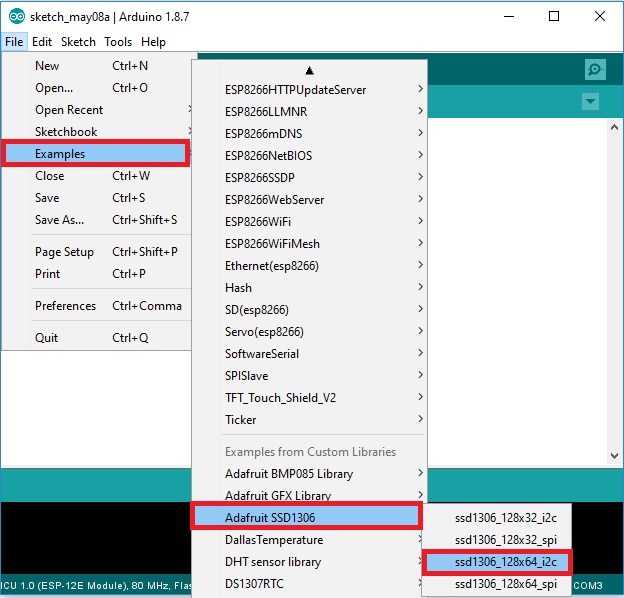Screen dimensions: 624x598
Task: Click the editor scrollbar down arrow
Action: [x=614, y=456]
